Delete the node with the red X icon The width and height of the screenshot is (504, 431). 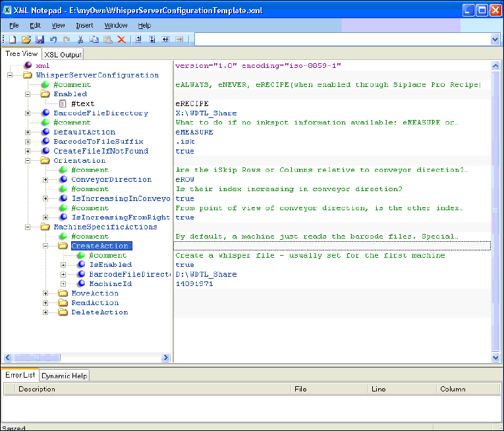tap(121, 40)
